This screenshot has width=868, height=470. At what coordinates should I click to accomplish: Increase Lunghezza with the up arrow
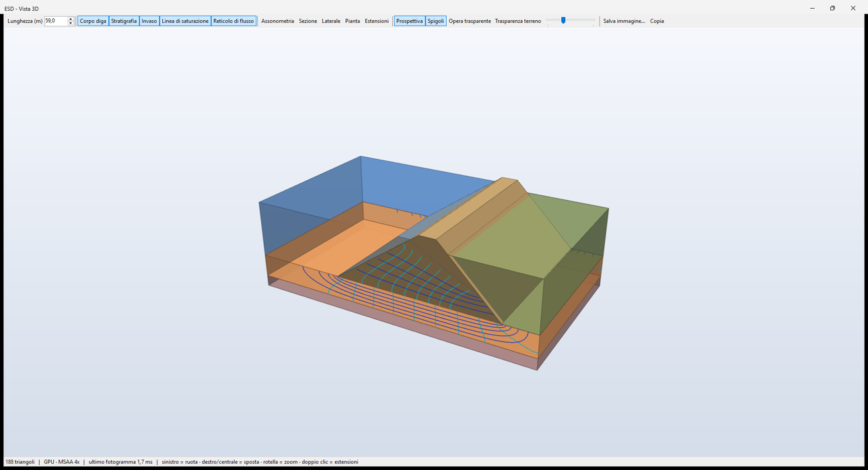tap(71, 19)
